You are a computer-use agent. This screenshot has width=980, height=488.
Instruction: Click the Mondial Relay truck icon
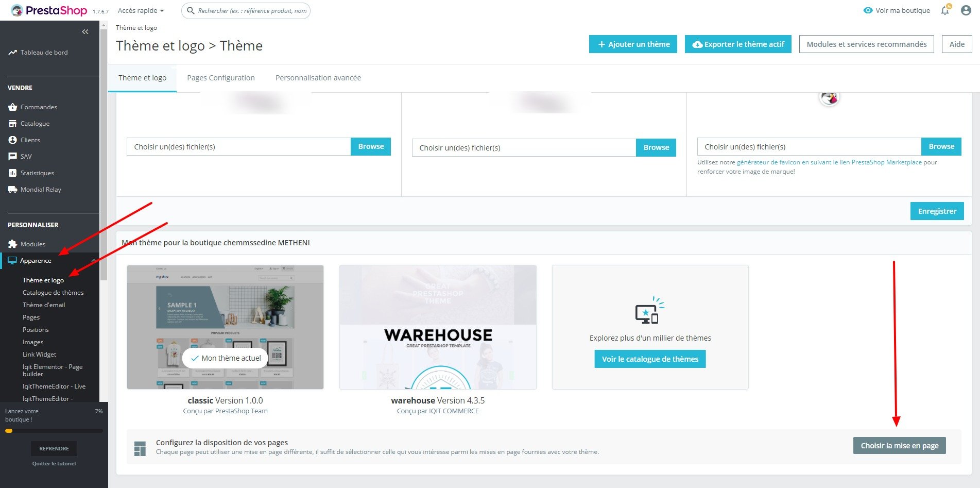pyautogui.click(x=12, y=190)
